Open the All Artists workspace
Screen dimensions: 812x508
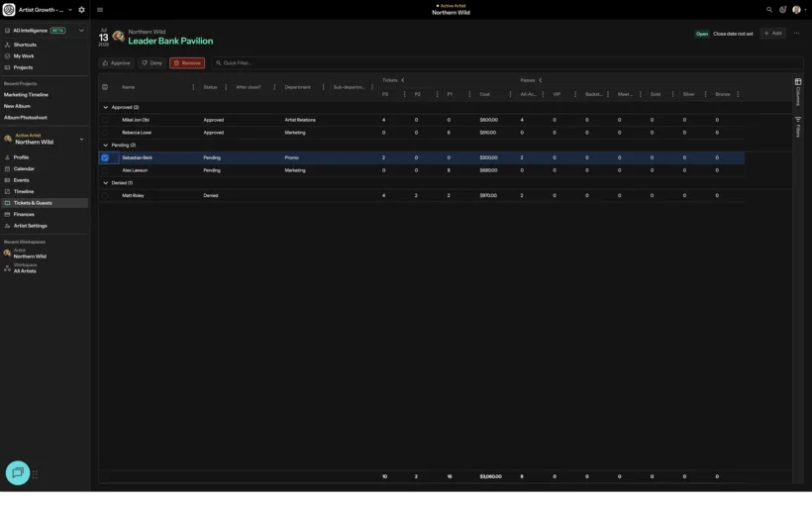coord(25,268)
